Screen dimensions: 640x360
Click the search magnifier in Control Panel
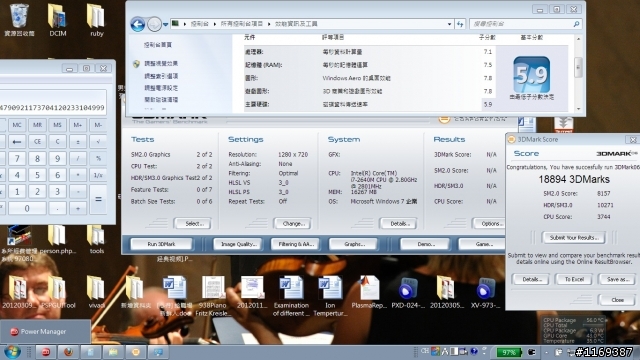click(x=576, y=24)
